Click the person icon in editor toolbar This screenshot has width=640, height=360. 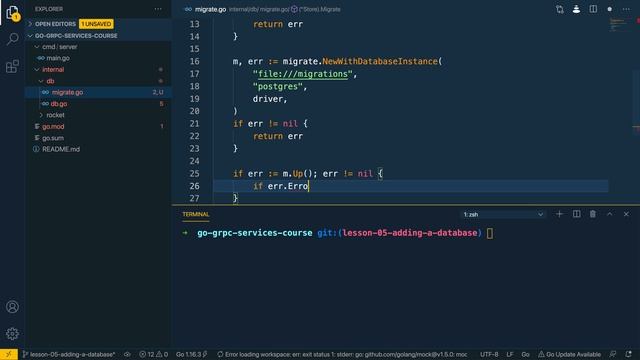coord(576,9)
